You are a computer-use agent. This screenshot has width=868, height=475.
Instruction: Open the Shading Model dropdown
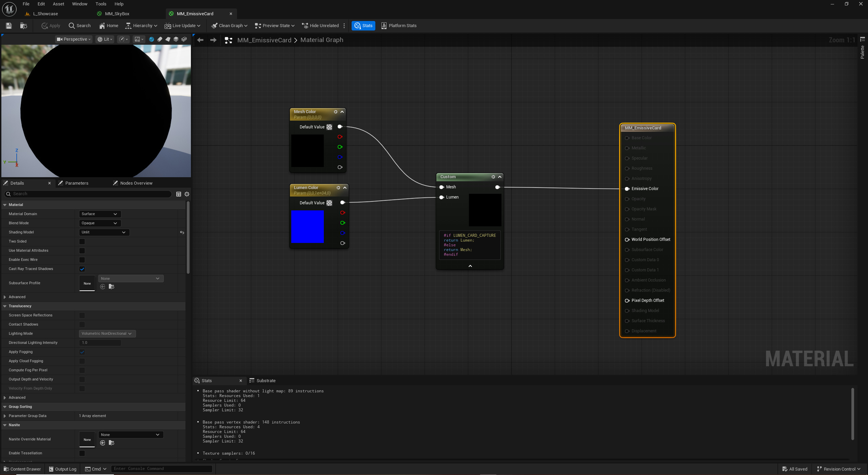point(104,232)
